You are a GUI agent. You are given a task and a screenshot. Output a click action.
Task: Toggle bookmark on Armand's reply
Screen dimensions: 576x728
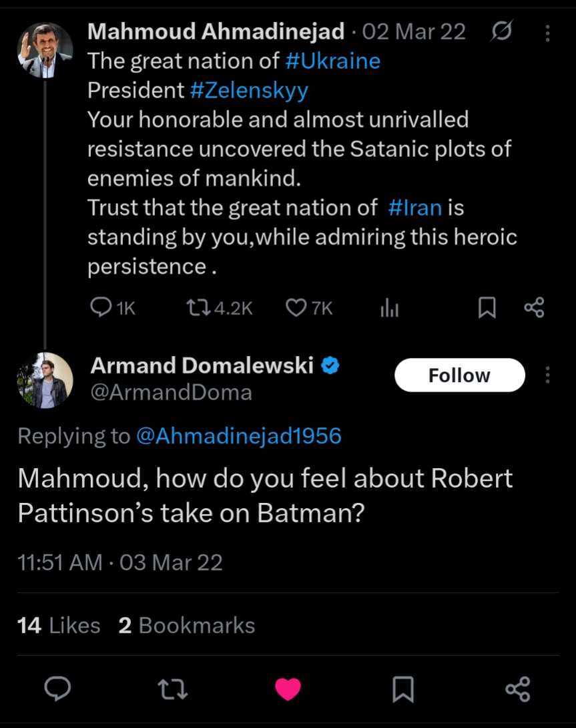coord(402,689)
